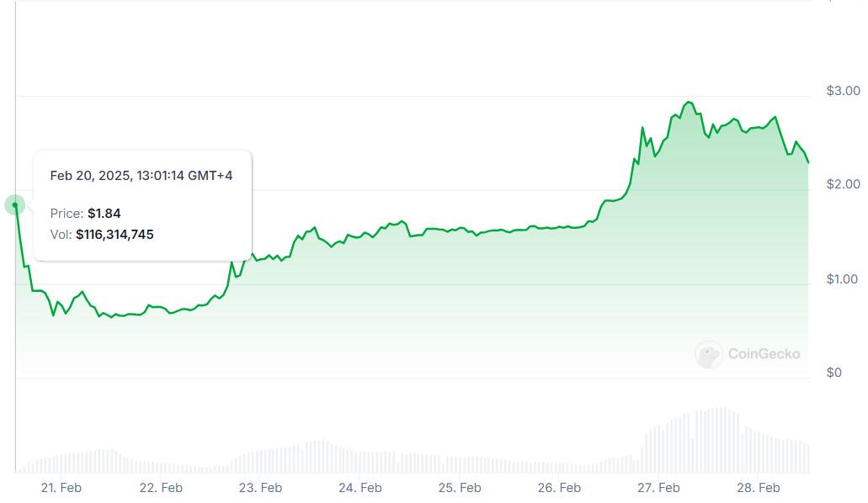Click the tallest volume bars after 27. Feb
The width and height of the screenshot is (868, 503).
click(x=718, y=440)
